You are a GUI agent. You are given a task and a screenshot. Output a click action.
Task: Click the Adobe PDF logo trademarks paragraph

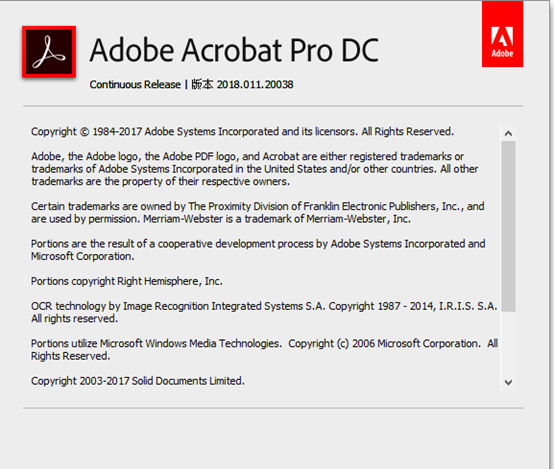pyautogui.click(x=255, y=169)
